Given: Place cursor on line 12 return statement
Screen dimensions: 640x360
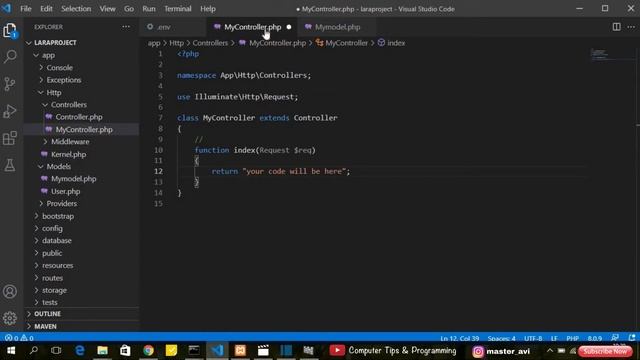Looking at the screenshot, I should [281, 171].
